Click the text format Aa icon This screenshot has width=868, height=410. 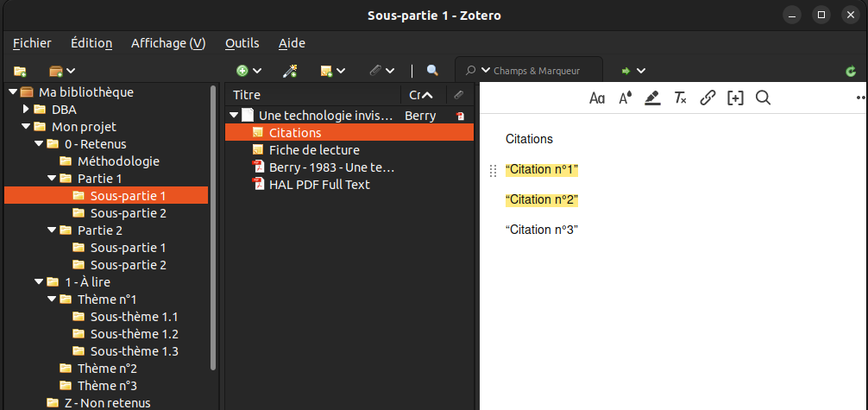click(597, 98)
